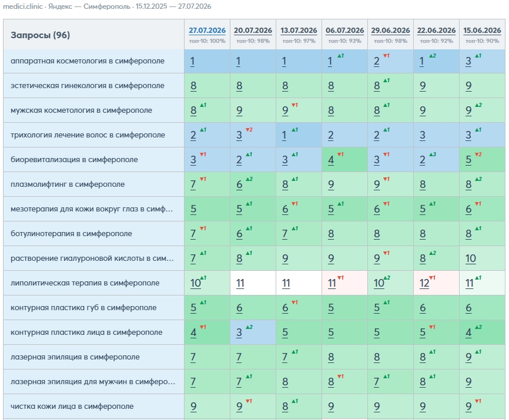Click the Запросы (96) column header

click(x=40, y=35)
